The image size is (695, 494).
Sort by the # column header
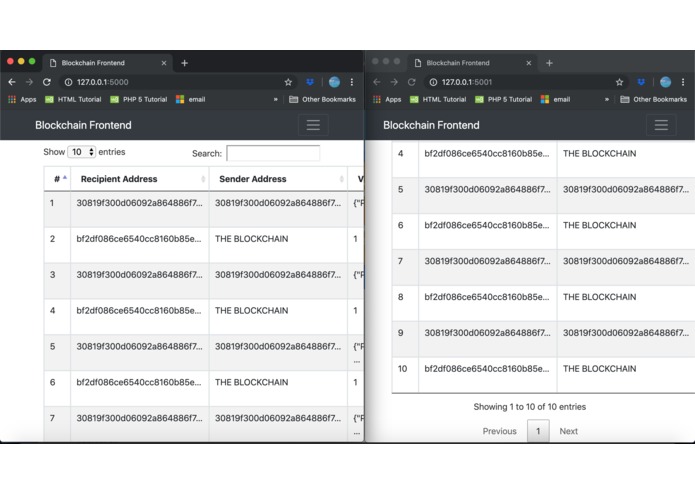pyautogui.click(x=57, y=179)
